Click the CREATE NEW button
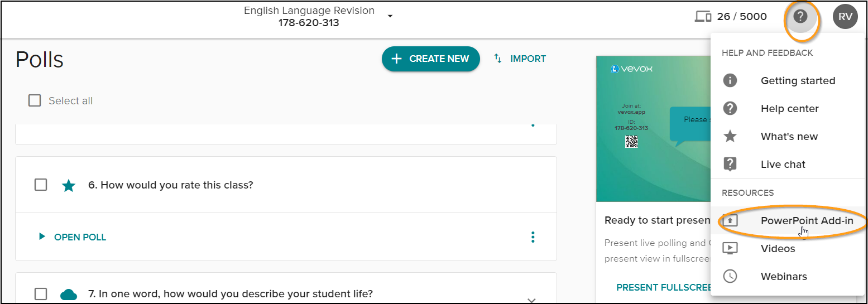Screen dimensions: 868x304 click(431, 59)
